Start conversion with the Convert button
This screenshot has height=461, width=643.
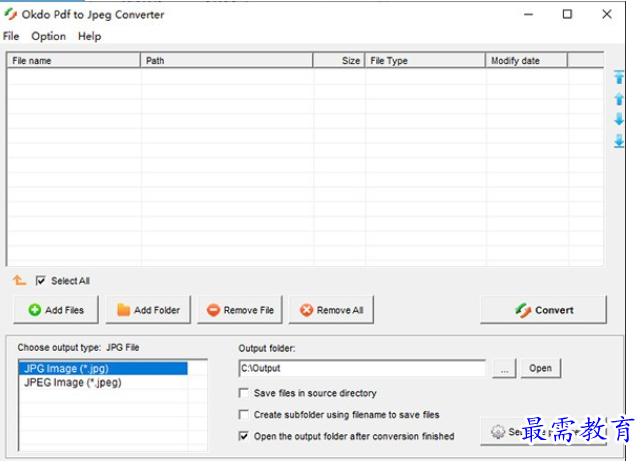tap(543, 310)
